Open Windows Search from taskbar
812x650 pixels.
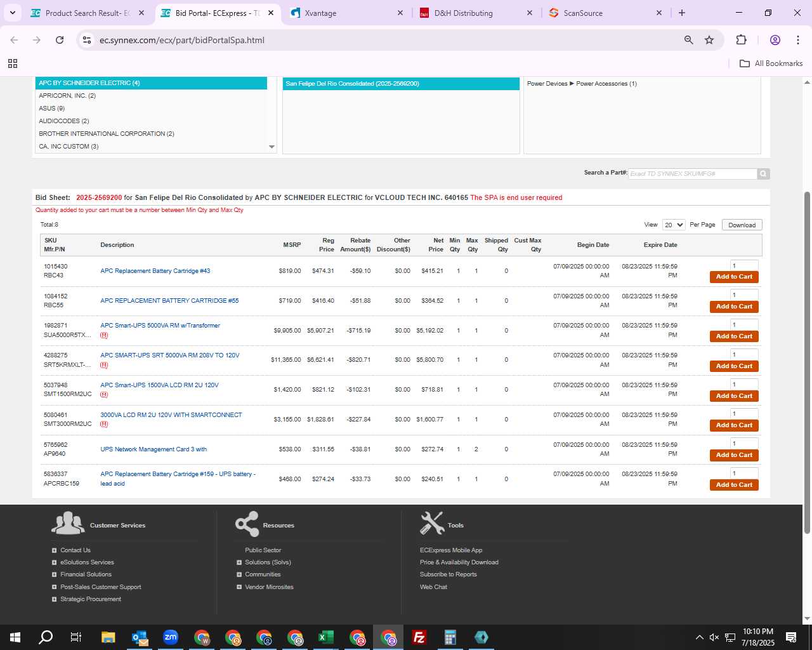pyautogui.click(x=46, y=637)
